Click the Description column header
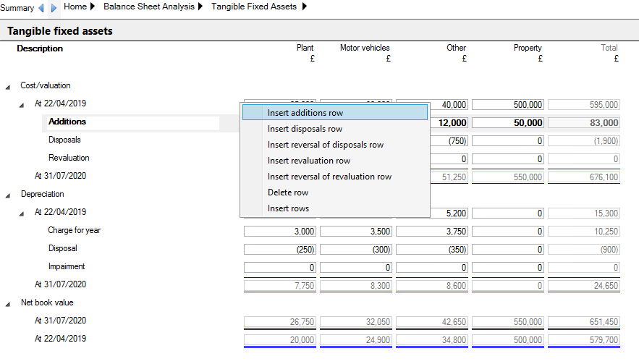Viewport: 639px width, 364px height. (40, 48)
